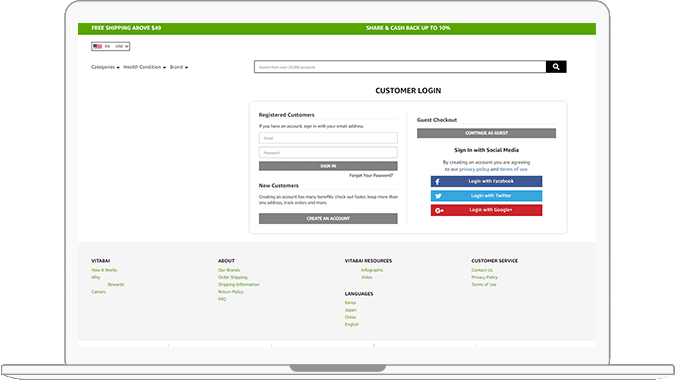The image size is (675, 380).
Task: Expand the Categories menu
Action: 105,67
